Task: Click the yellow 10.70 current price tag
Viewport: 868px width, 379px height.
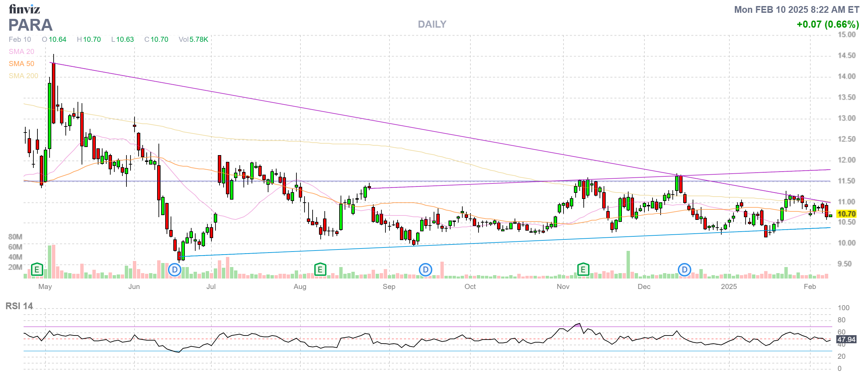Action: click(846, 214)
